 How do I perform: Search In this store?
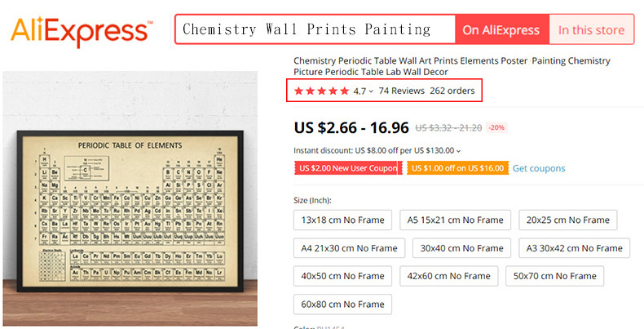(591, 30)
